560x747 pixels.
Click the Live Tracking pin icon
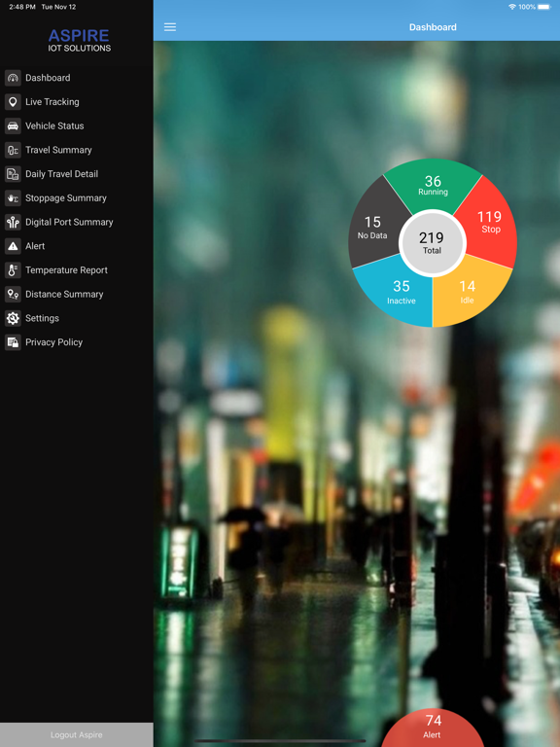(x=13, y=101)
